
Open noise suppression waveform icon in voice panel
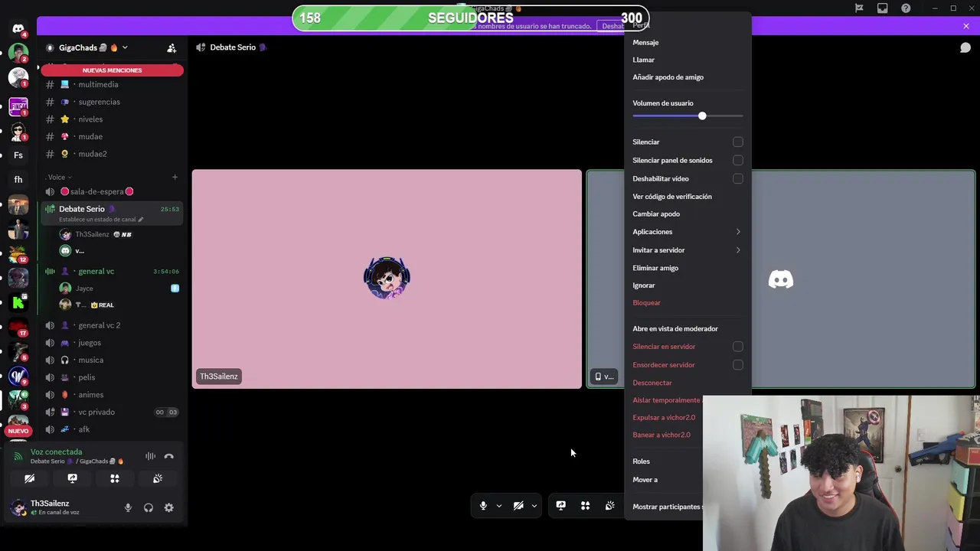pos(150,456)
